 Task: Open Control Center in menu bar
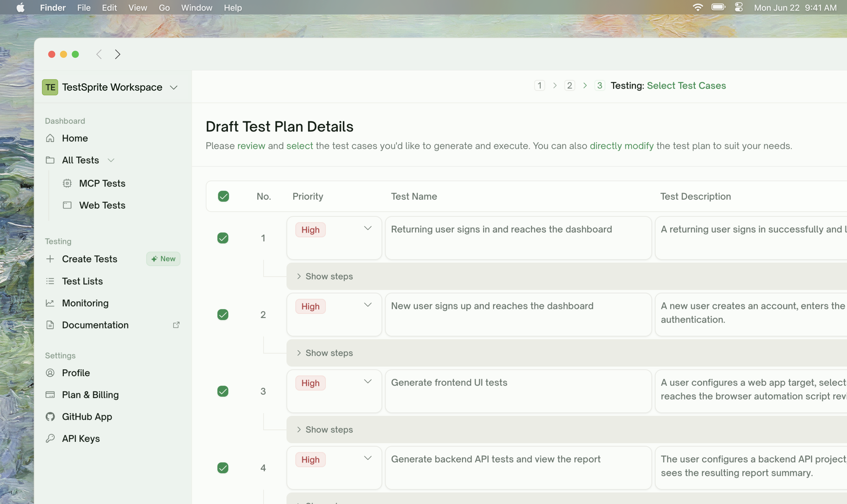(x=739, y=7)
